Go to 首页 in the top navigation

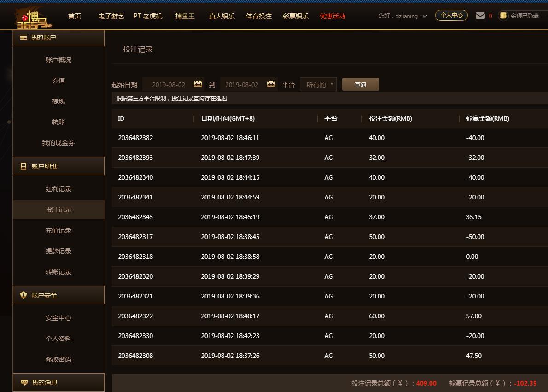pyautogui.click(x=75, y=16)
